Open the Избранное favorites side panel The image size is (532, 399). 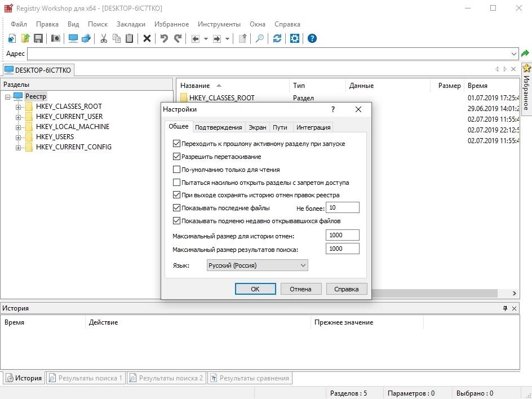point(526,89)
